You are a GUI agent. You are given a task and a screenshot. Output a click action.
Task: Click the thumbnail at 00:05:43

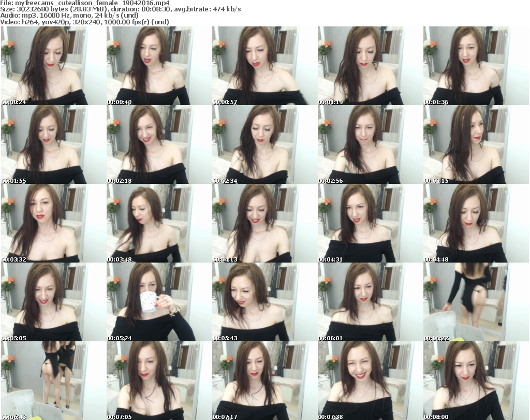pos(264,302)
